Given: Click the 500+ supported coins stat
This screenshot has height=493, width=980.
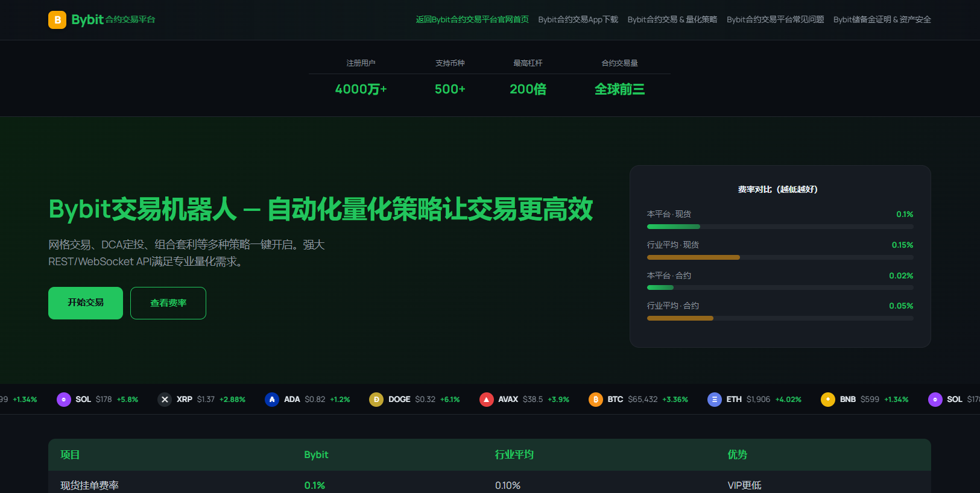Looking at the screenshot, I should coord(450,89).
